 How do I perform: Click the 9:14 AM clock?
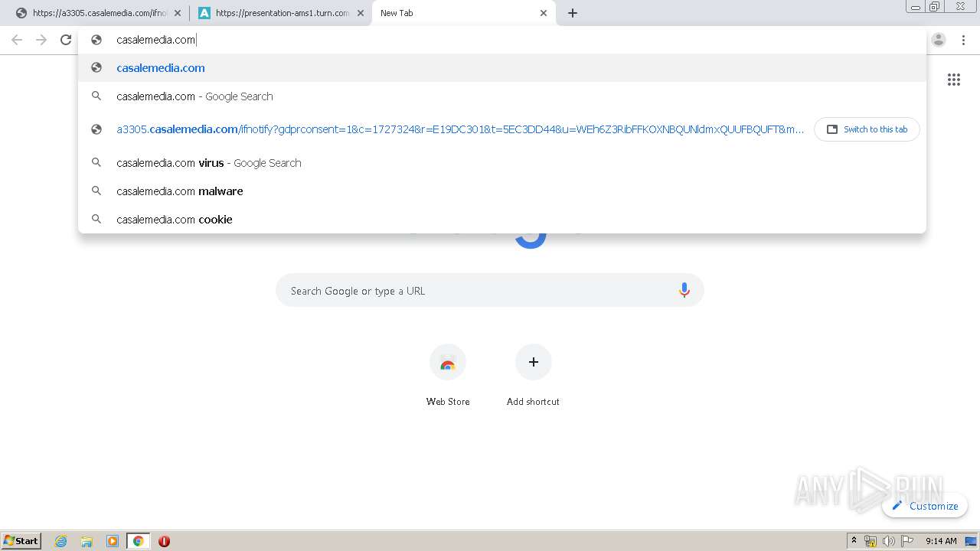941,541
